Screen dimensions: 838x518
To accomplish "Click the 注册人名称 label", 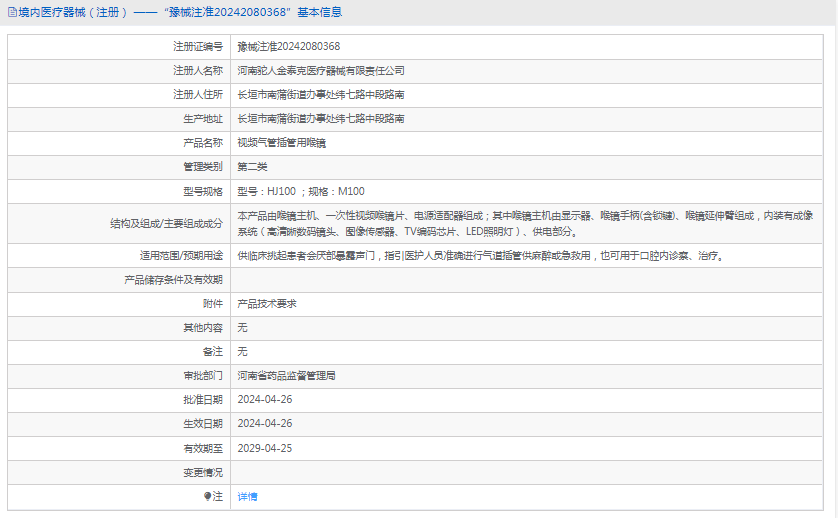I will [x=198, y=71].
